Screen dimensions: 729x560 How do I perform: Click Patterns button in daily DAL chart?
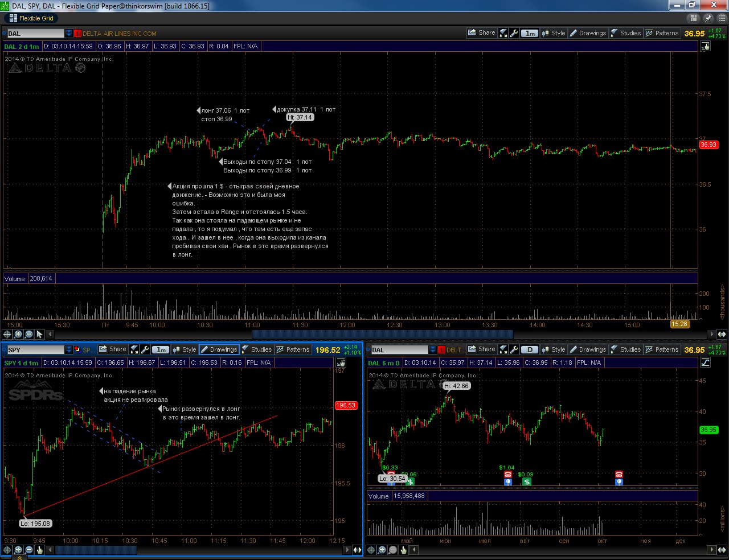[662, 349]
